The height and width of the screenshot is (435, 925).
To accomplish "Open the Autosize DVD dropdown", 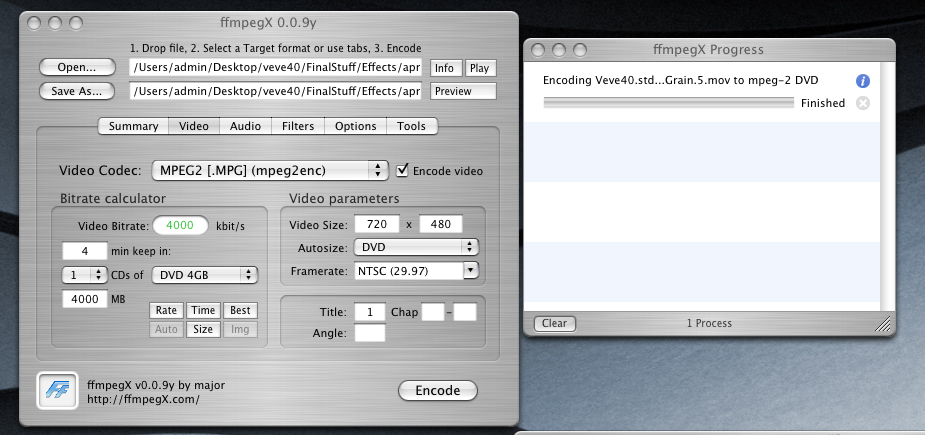I will [416, 247].
